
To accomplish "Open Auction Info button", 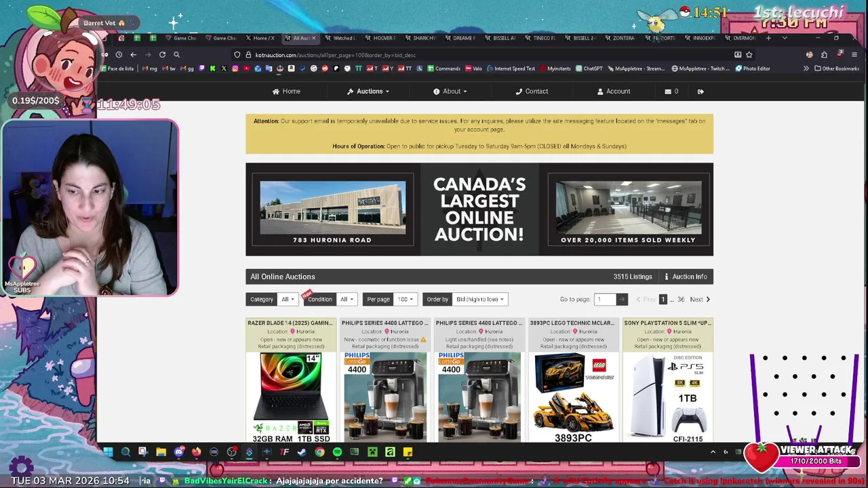I will 686,277.
